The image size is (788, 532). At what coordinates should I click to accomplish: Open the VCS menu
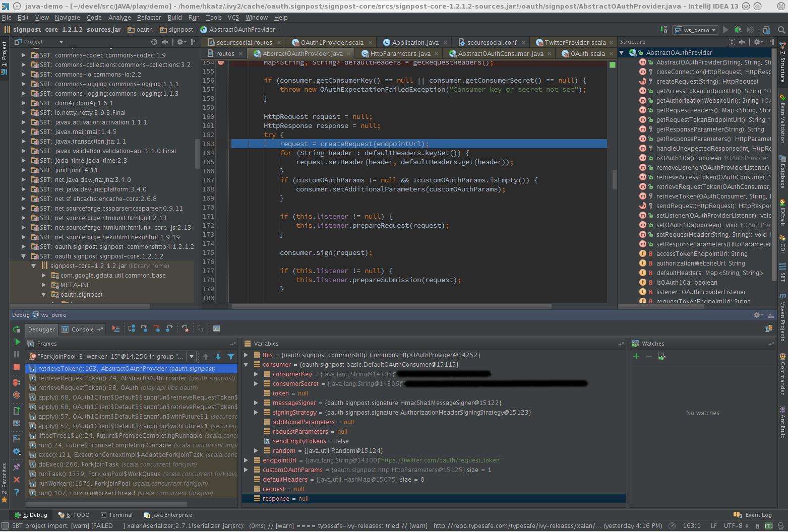click(233, 17)
